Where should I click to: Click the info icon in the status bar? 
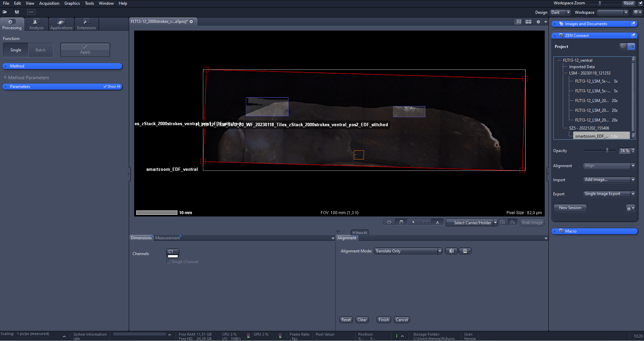click(x=397, y=336)
